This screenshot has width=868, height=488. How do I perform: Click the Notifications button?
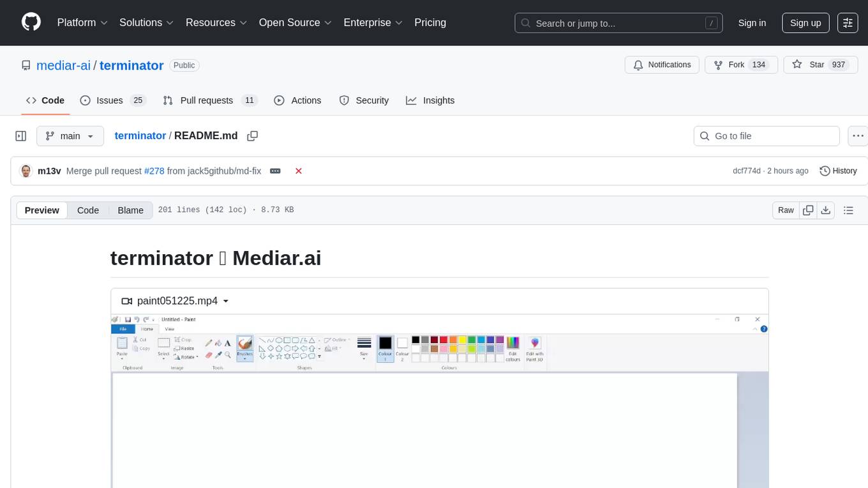pyautogui.click(x=662, y=65)
